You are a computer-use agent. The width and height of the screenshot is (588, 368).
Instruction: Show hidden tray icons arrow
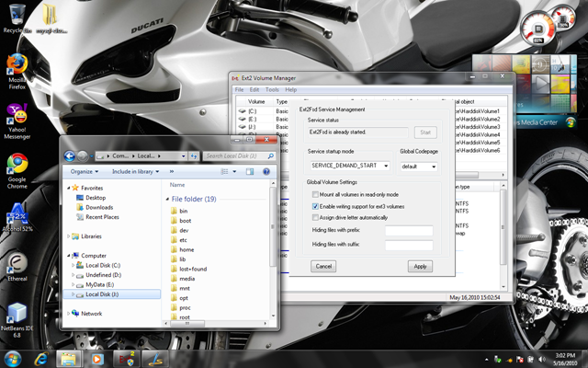(x=487, y=360)
